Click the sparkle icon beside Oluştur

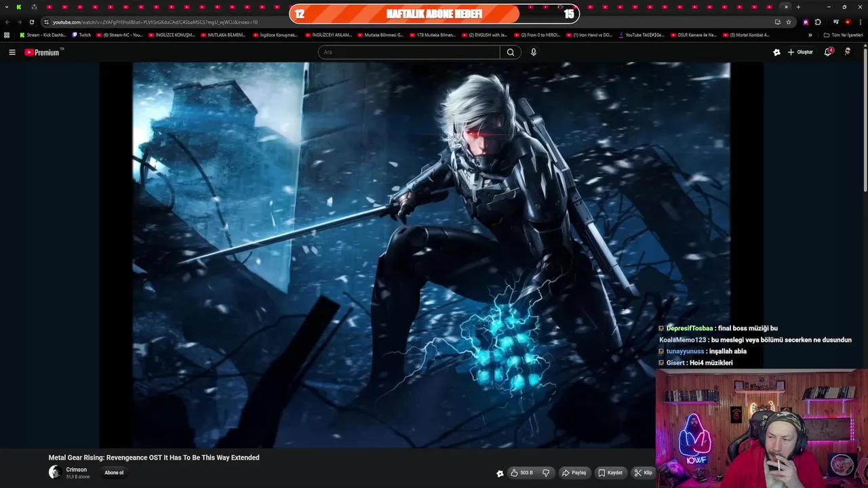pos(776,52)
